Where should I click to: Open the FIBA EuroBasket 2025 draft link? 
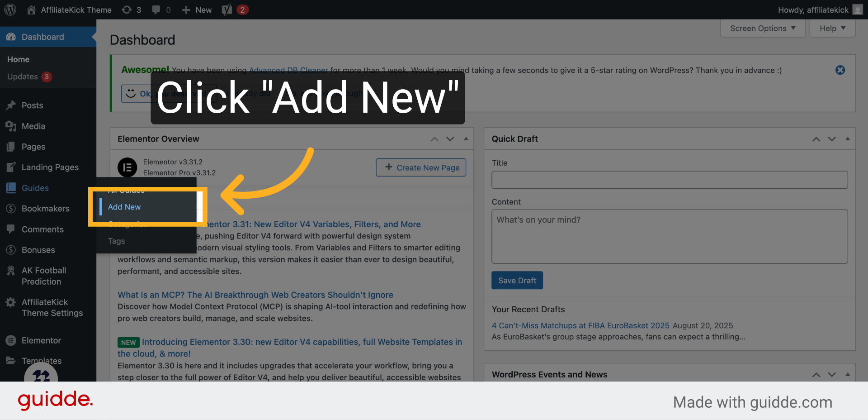pyautogui.click(x=580, y=325)
